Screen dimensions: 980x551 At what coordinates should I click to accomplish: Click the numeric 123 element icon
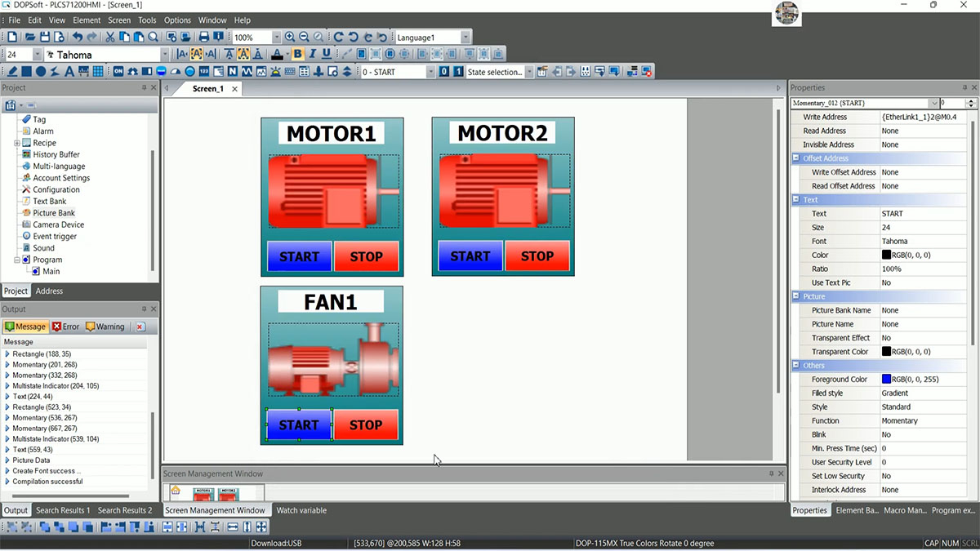(x=204, y=72)
